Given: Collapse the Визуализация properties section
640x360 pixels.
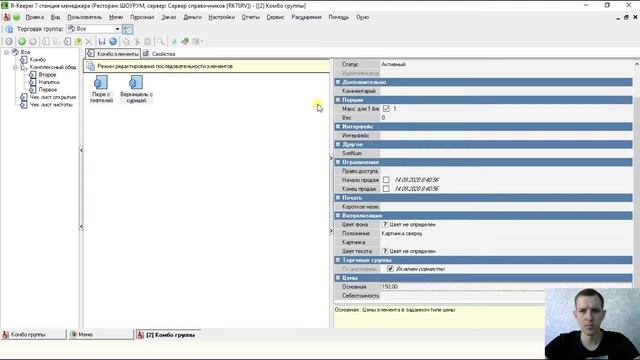Looking at the screenshot, I should point(338,215).
